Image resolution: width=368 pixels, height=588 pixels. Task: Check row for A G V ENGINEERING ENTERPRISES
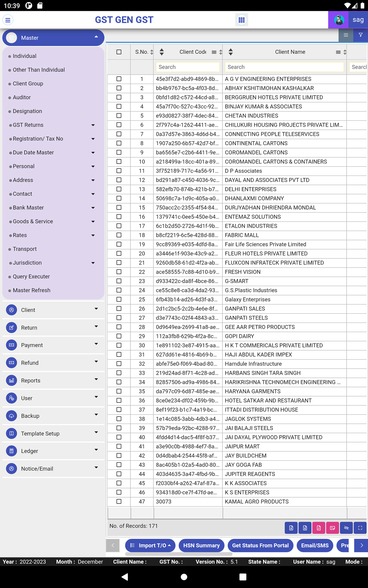(x=119, y=79)
